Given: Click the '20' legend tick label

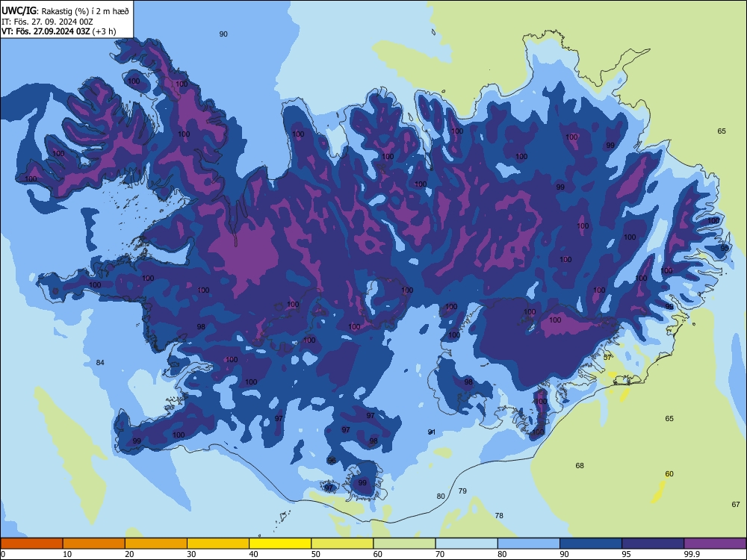Looking at the screenshot, I should tap(129, 554).
